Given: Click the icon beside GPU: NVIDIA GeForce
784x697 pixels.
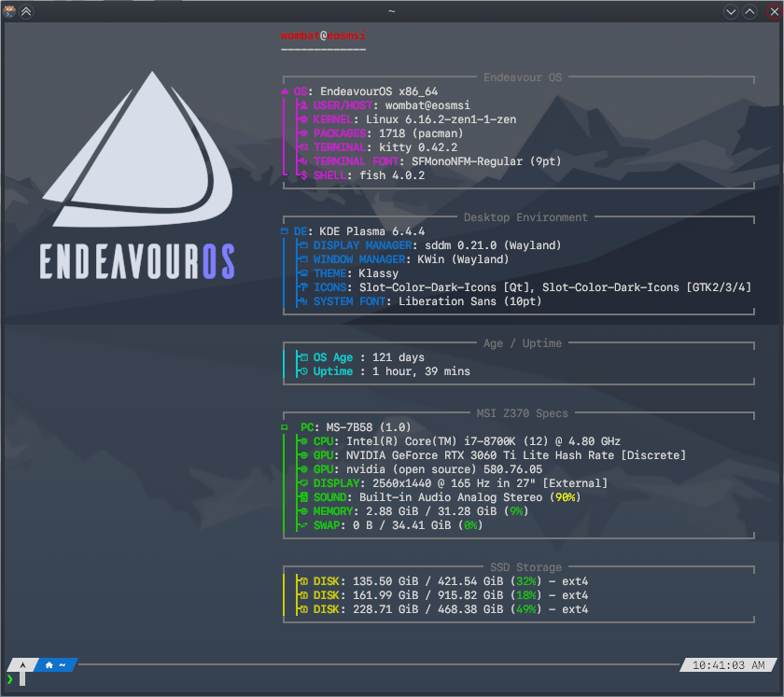Looking at the screenshot, I should pos(303,455).
